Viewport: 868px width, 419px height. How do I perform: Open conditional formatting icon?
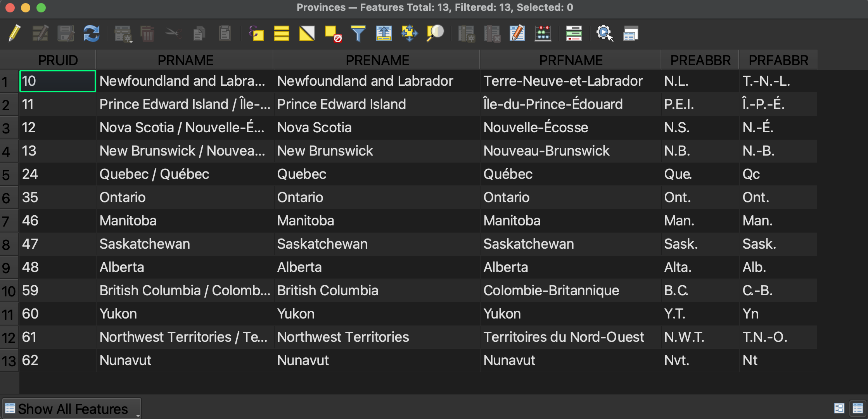tap(574, 33)
